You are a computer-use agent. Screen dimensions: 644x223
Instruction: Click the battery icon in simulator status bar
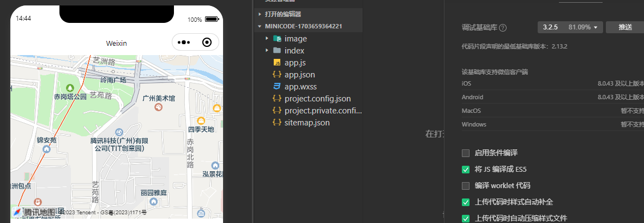tap(212, 19)
